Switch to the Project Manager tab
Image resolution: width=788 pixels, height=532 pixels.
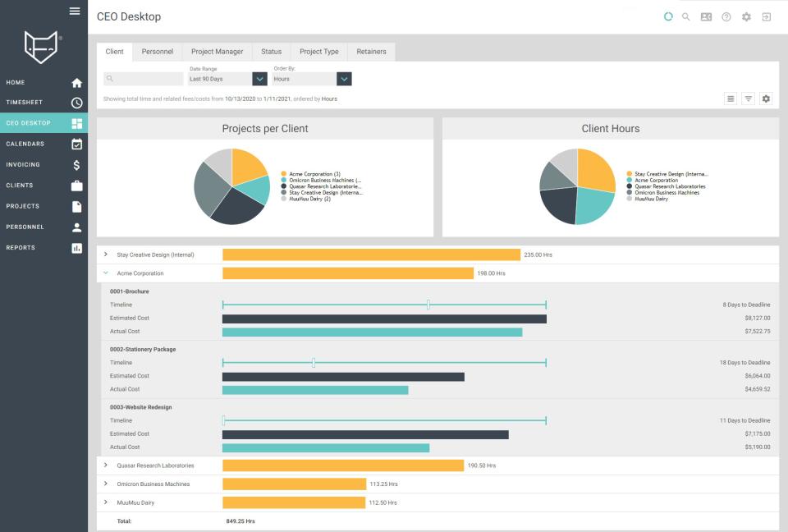click(x=216, y=51)
